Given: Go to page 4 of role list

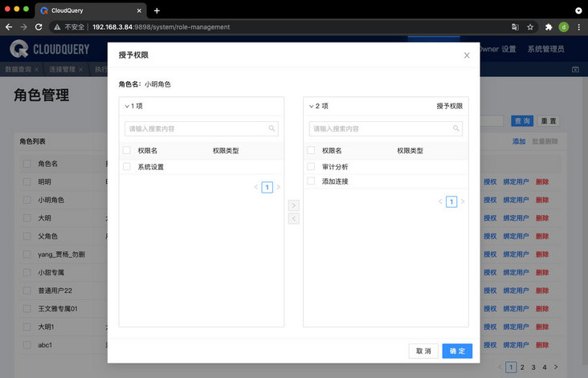Looking at the screenshot, I should [545, 367].
